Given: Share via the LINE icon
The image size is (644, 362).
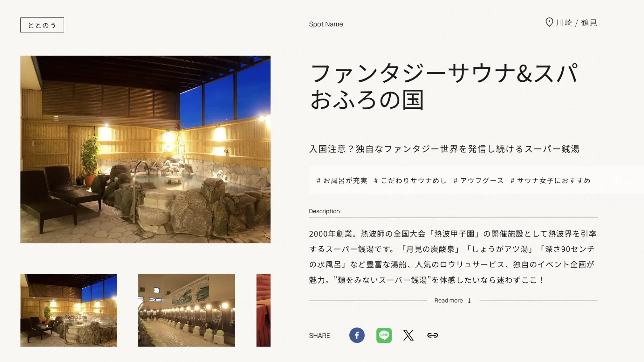Looking at the screenshot, I should coord(384,335).
